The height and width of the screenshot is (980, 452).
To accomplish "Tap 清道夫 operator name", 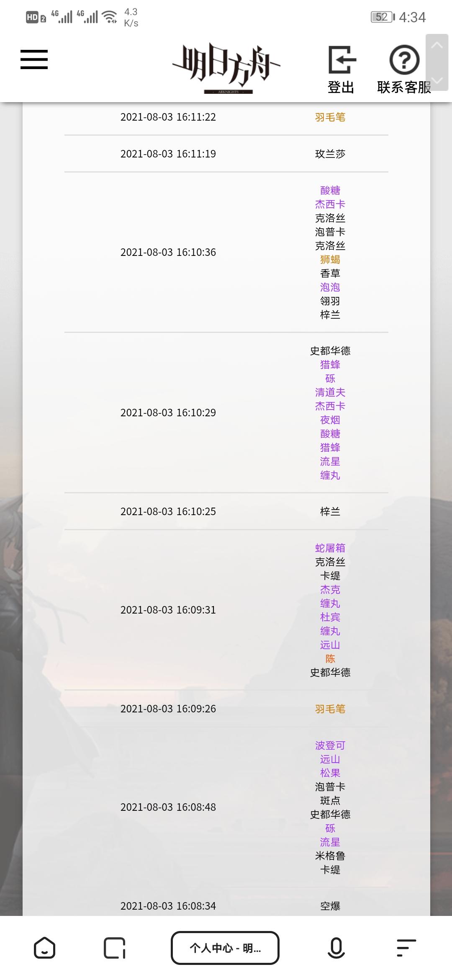I will 330,392.
